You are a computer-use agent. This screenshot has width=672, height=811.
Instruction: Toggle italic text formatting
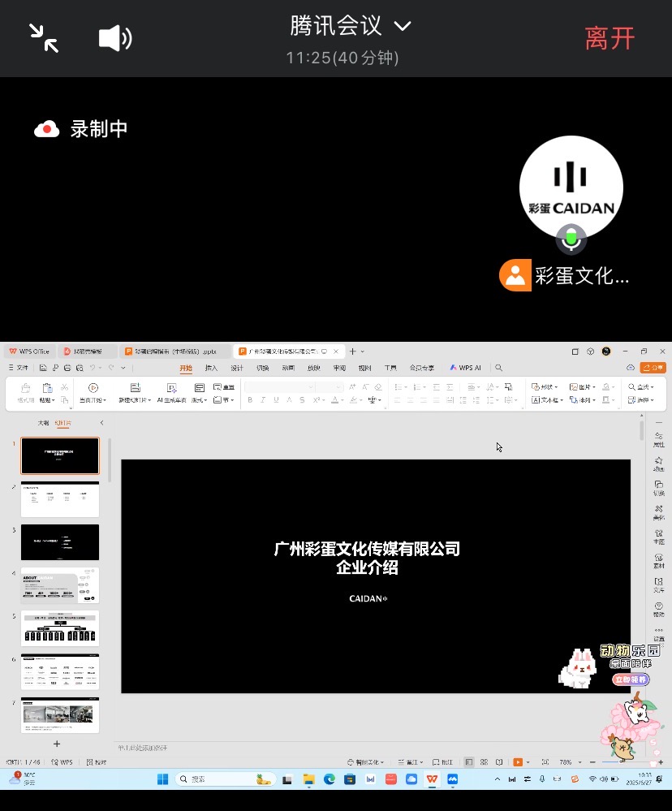(x=263, y=400)
